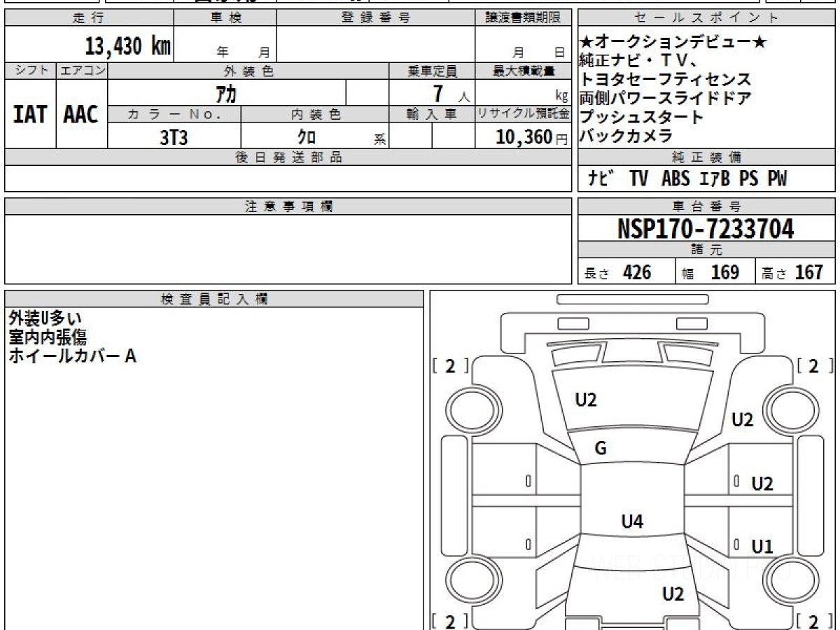
Task: Select the interior color value クロ
Action: (x=307, y=137)
